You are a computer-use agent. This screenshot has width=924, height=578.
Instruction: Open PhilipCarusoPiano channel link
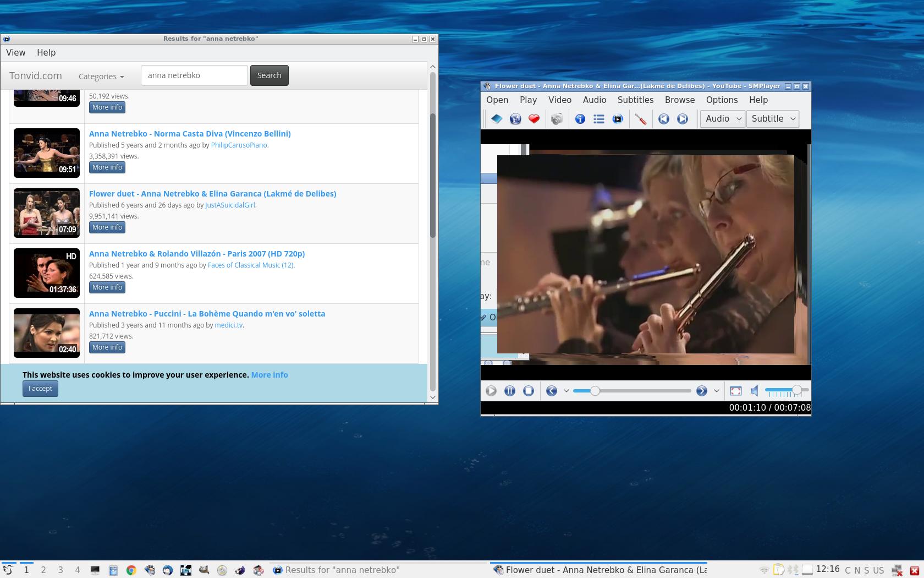[x=239, y=145]
